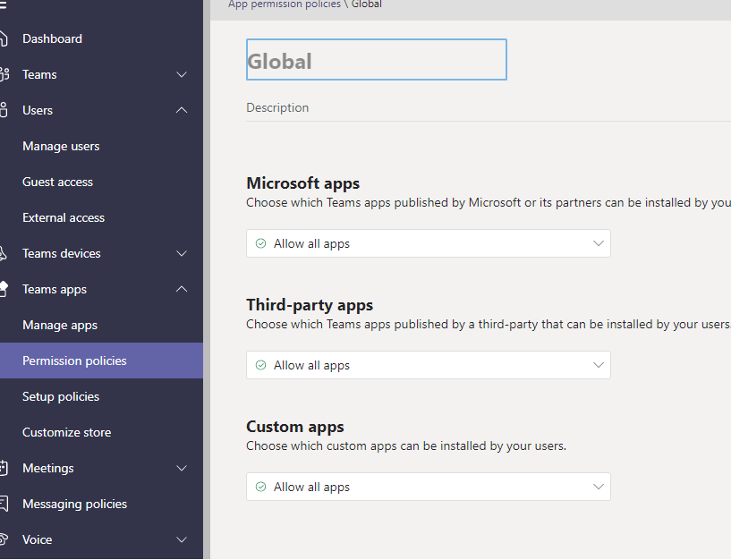731x560 pixels.
Task: Collapse the Users section chevron
Action: click(x=182, y=111)
